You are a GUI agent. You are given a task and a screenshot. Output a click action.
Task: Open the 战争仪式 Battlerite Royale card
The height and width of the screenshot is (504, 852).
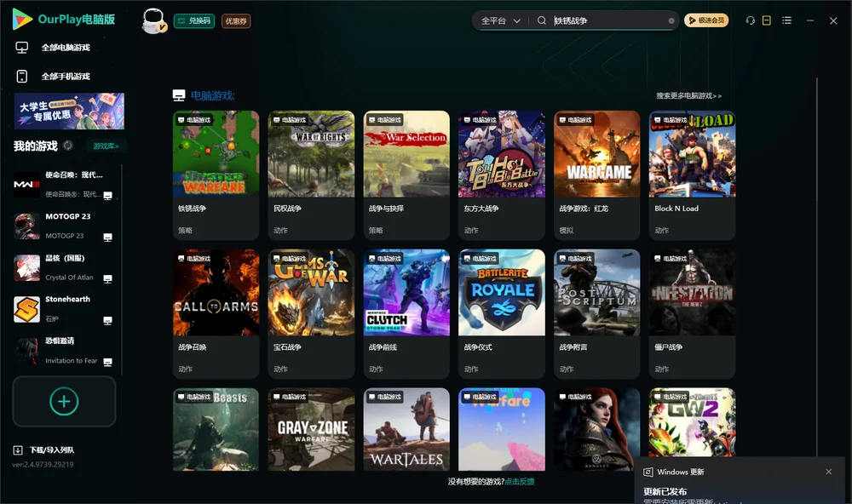(x=502, y=314)
